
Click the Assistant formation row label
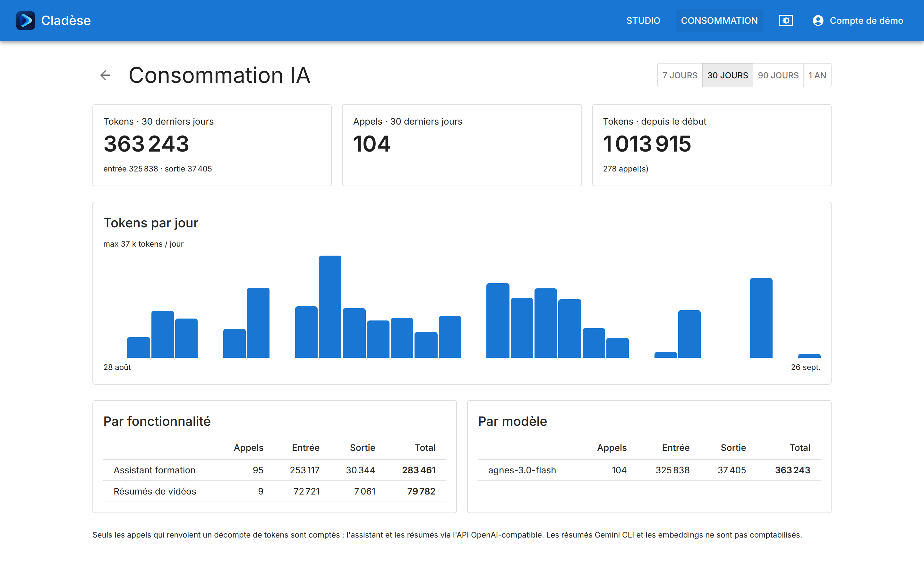(154, 470)
